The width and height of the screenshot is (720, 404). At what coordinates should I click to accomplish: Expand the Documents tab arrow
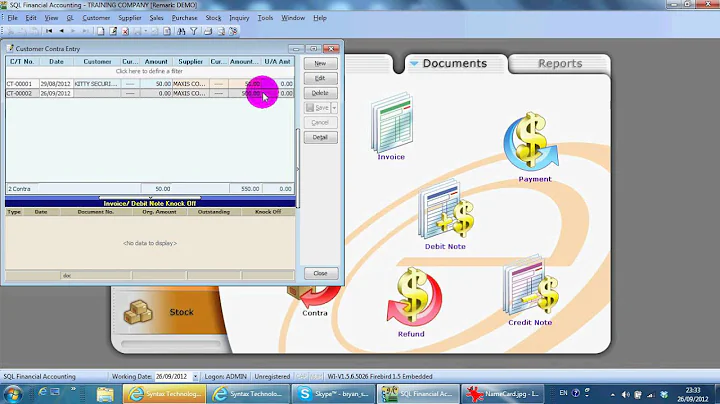[414, 63]
